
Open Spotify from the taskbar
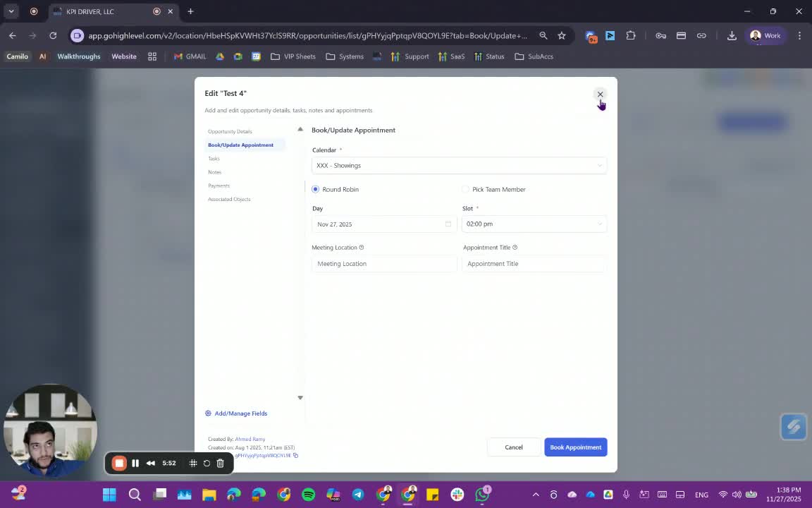308,495
